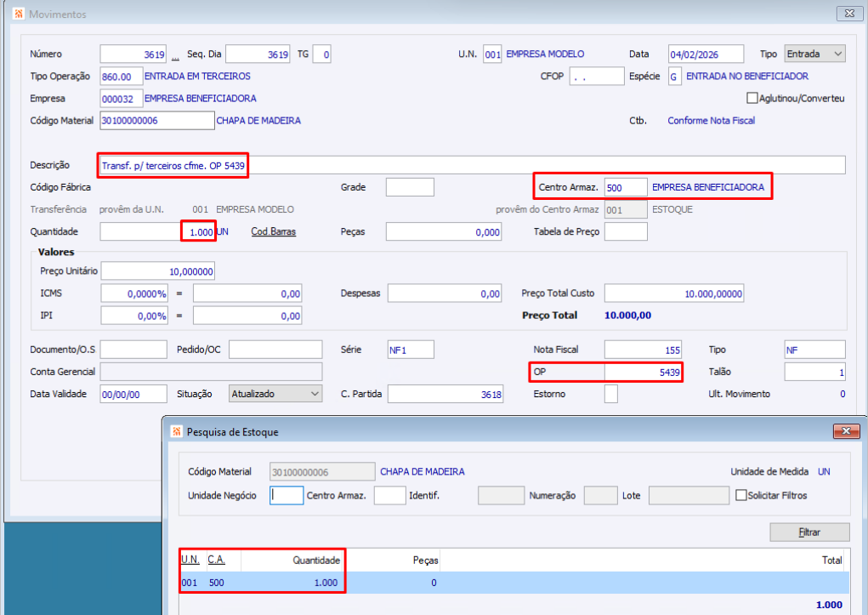
Task: Click the IPI percentage field
Action: click(x=134, y=316)
